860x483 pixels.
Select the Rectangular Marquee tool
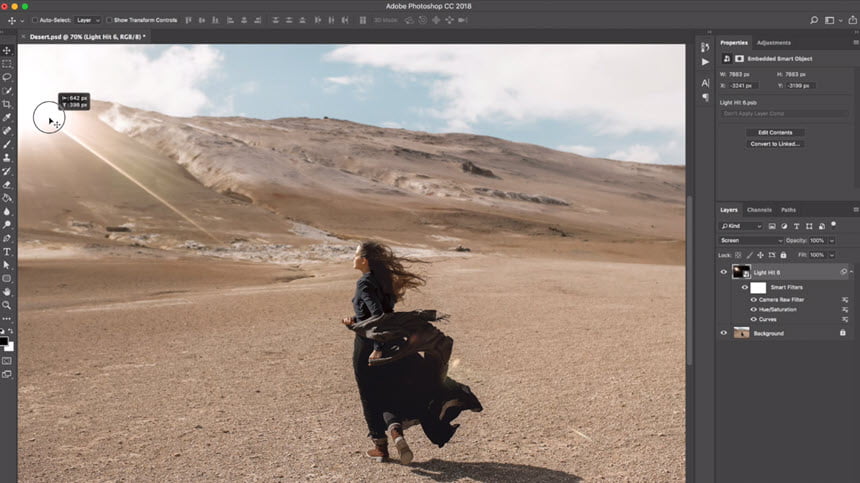click(x=7, y=64)
